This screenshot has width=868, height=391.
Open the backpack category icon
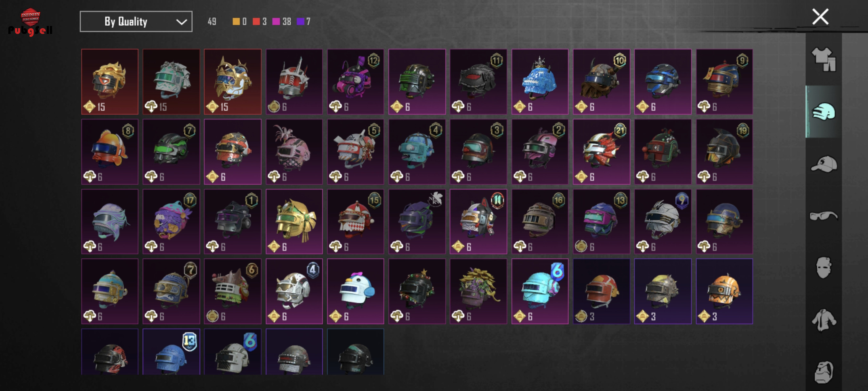tap(824, 372)
